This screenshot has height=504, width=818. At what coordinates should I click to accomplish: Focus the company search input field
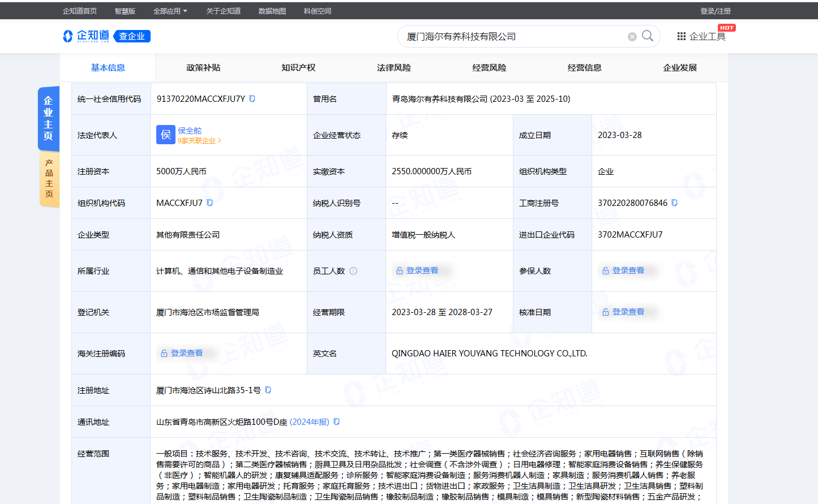(512, 37)
